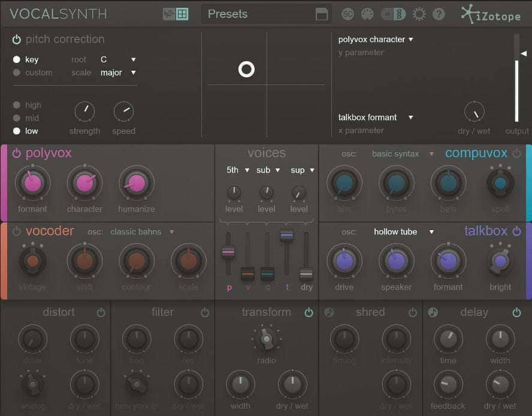
Task: Click the delay feedback knob
Action: pyautogui.click(x=448, y=385)
